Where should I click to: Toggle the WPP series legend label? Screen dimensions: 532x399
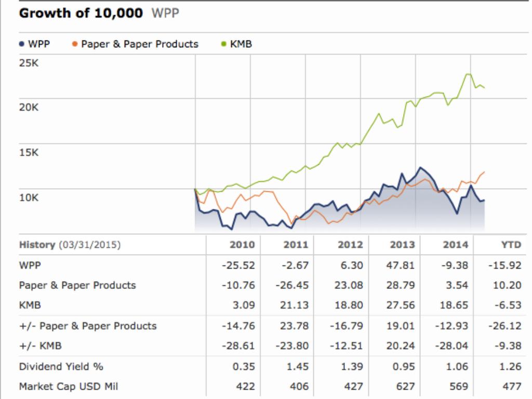pyautogui.click(x=39, y=44)
